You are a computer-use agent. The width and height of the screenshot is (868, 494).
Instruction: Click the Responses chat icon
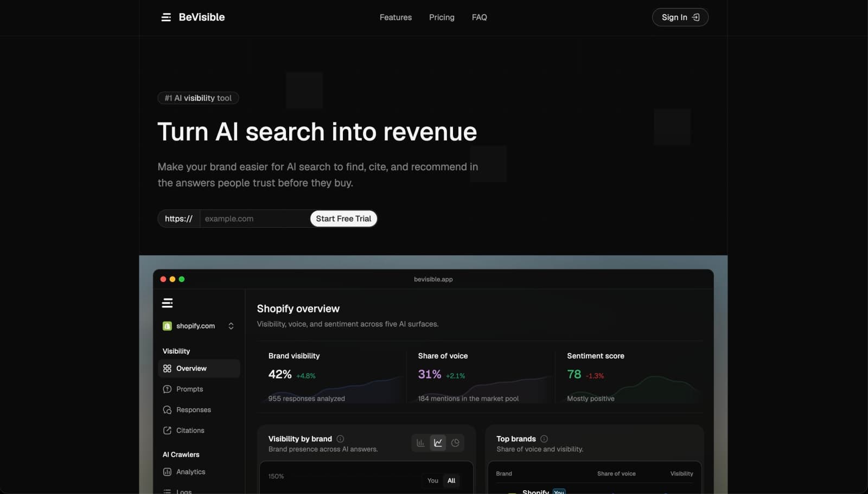point(167,410)
